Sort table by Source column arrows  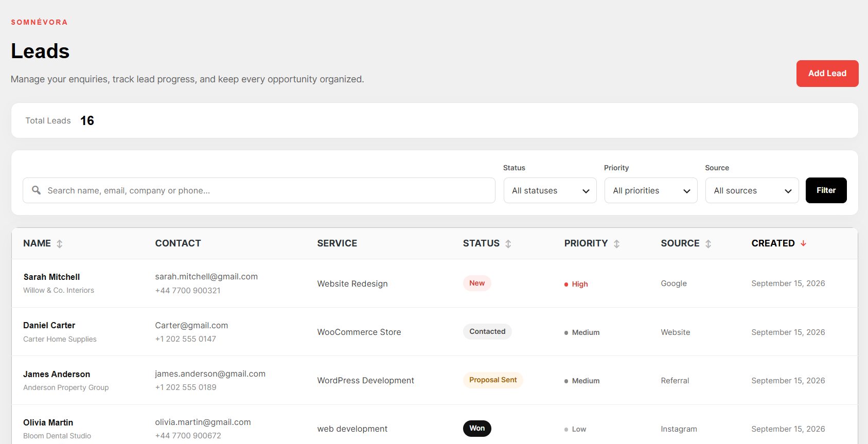[x=708, y=244]
